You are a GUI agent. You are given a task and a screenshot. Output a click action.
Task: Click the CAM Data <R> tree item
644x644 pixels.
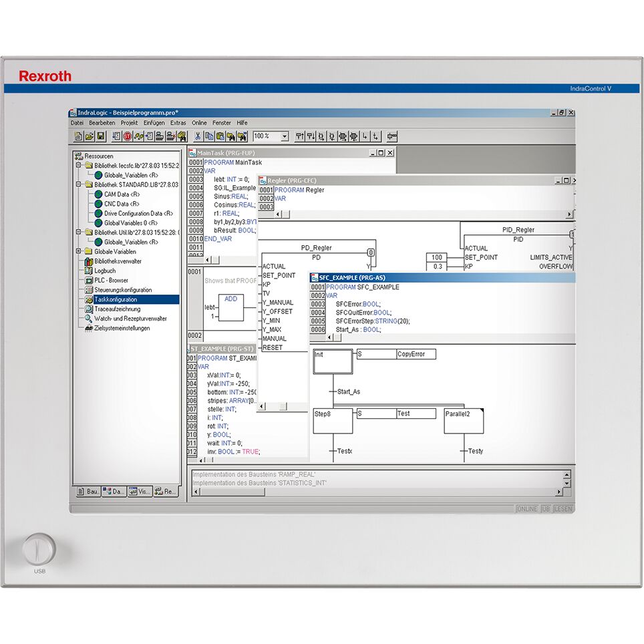[x=121, y=194]
